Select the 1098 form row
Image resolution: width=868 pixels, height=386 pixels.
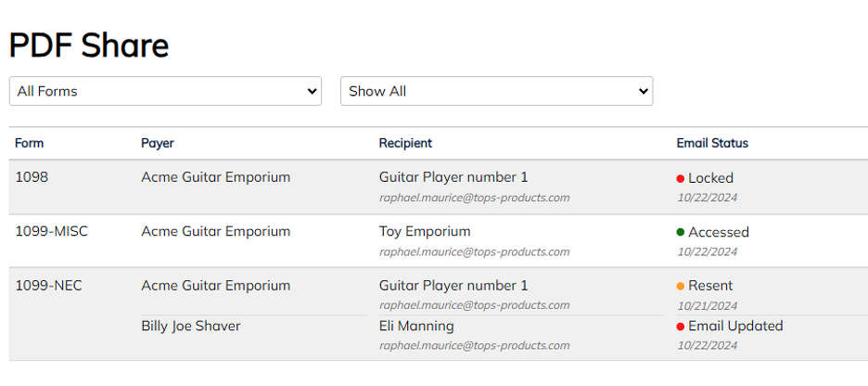click(439, 187)
